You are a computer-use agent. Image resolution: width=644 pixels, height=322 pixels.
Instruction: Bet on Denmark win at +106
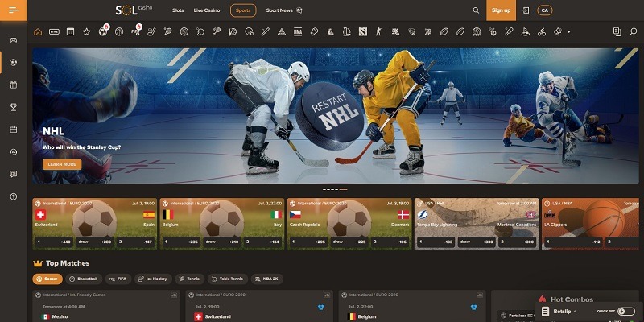[x=390, y=242]
